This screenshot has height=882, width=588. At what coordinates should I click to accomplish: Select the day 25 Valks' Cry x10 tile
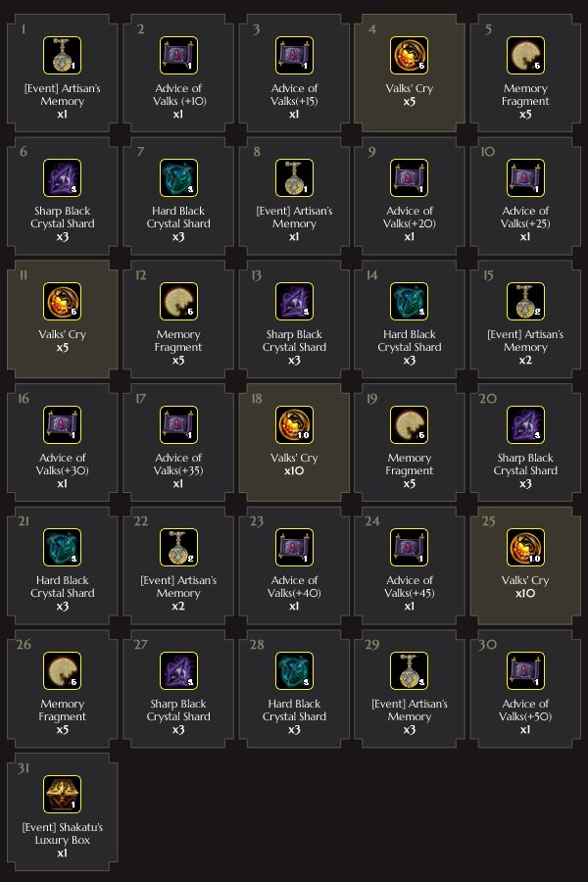525,565
